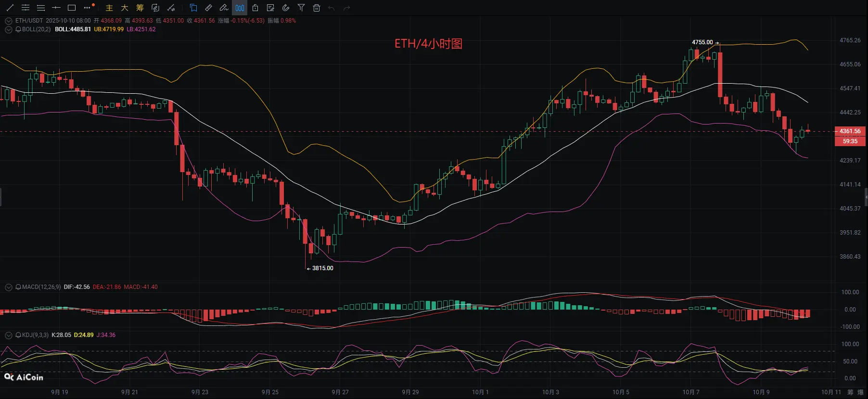Collapse the KDJ indicator panel
The image size is (868, 399).
(8, 335)
